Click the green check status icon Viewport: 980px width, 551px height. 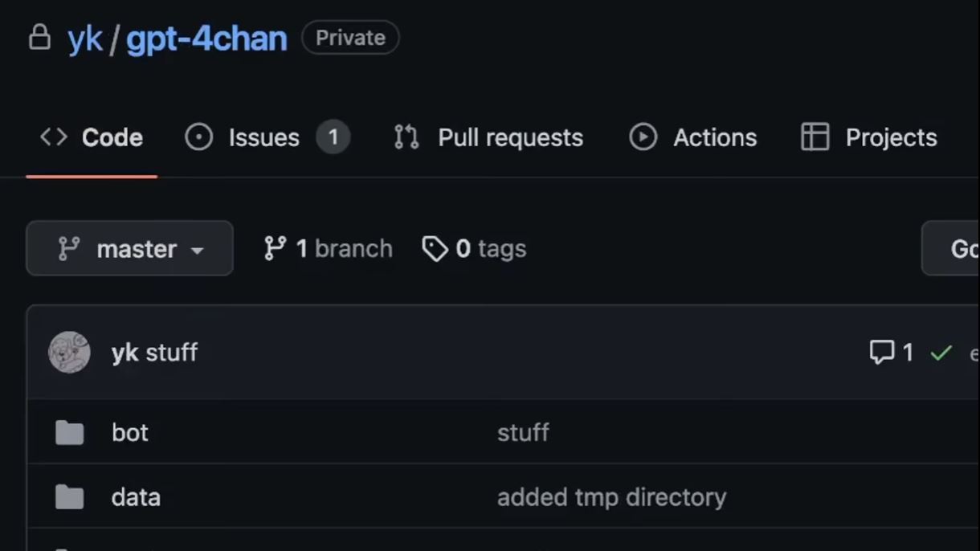tap(941, 353)
